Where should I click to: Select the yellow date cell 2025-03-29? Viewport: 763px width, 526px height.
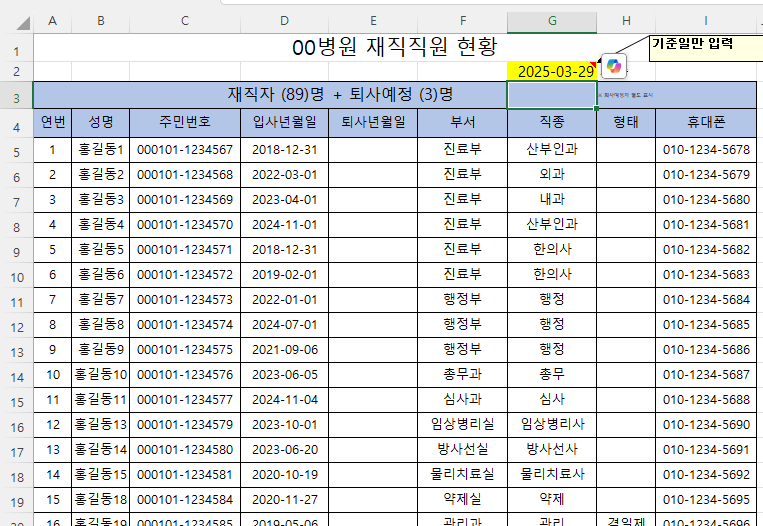coord(552,72)
